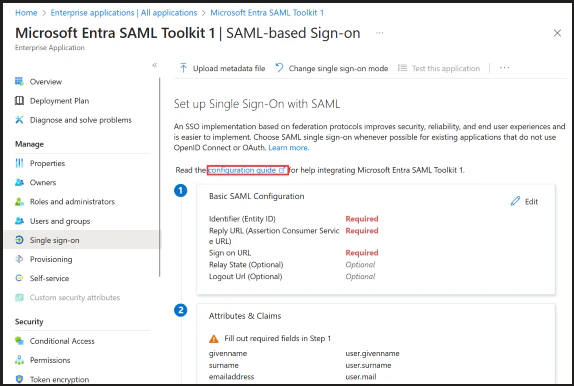Viewport: 574px width, 386px height.
Task: Click 'Logout Url (Optional)' label
Action: pos(245,276)
